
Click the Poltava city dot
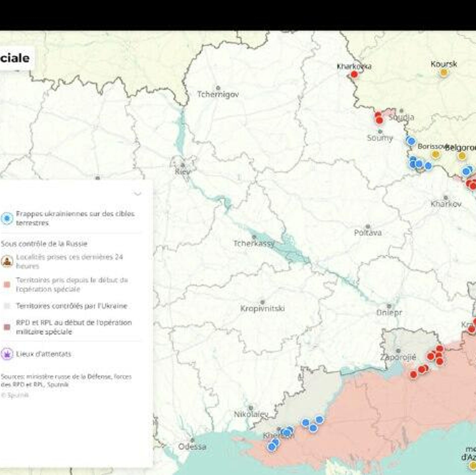(368, 226)
